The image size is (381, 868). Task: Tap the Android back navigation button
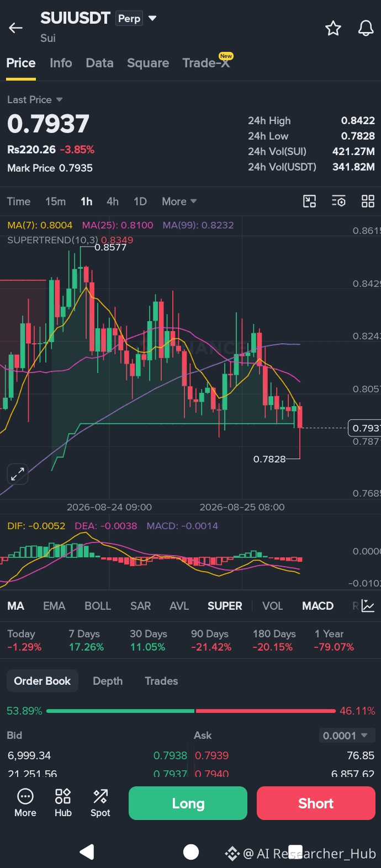(87, 852)
